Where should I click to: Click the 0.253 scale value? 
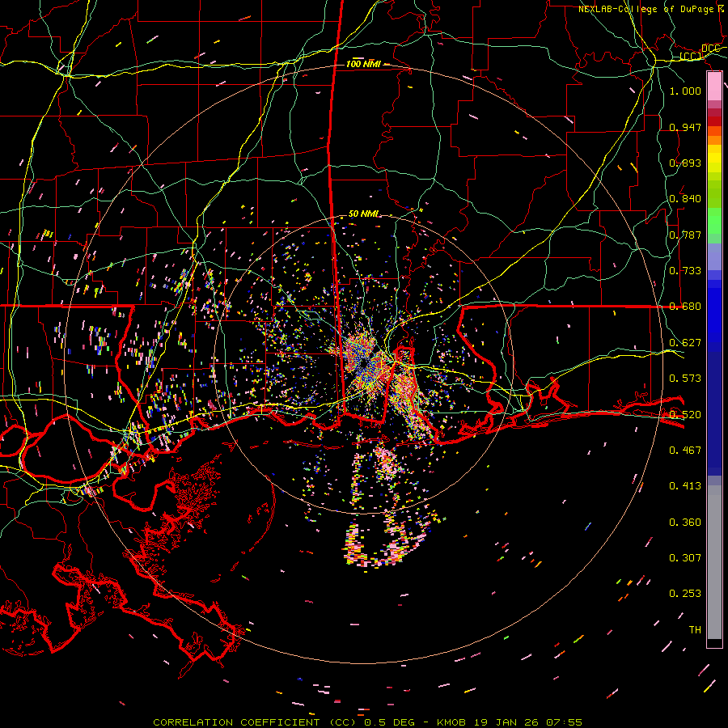[x=685, y=594]
